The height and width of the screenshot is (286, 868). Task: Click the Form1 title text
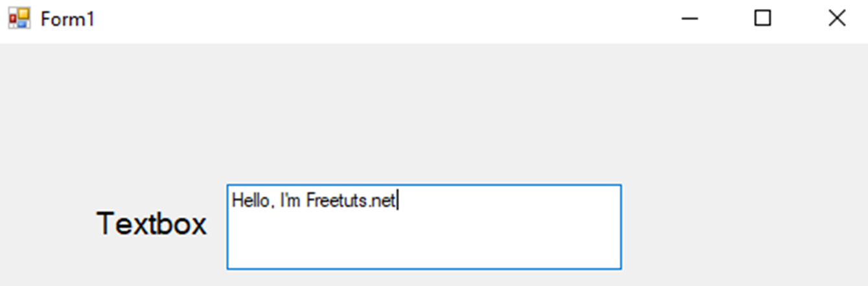click(67, 19)
